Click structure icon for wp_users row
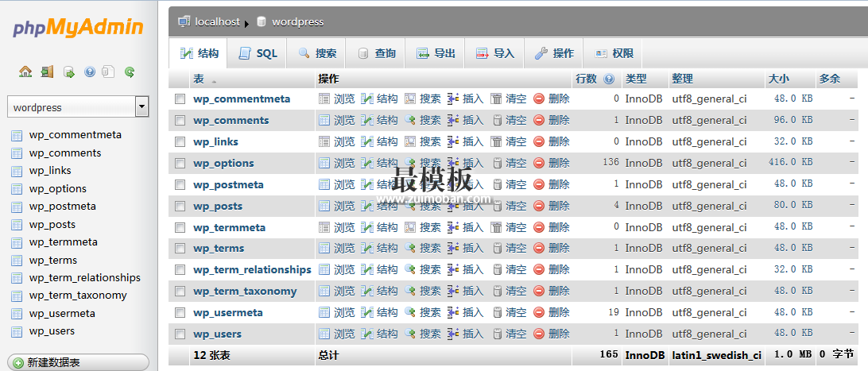The height and width of the screenshot is (371, 868). click(367, 334)
